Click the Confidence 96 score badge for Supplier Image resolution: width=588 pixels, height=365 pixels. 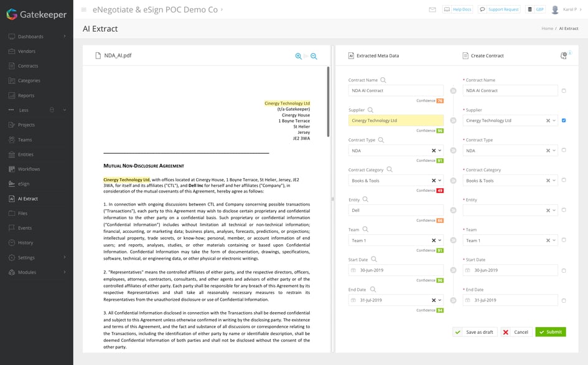tap(441, 130)
